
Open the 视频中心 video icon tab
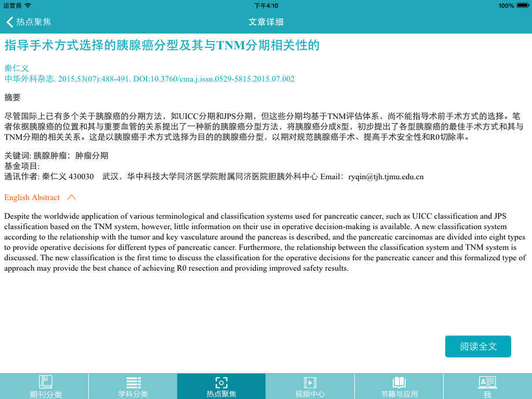(310, 386)
